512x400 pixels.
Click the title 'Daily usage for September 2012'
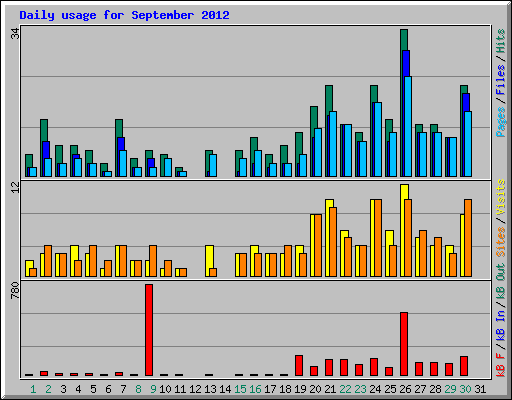point(124,15)
